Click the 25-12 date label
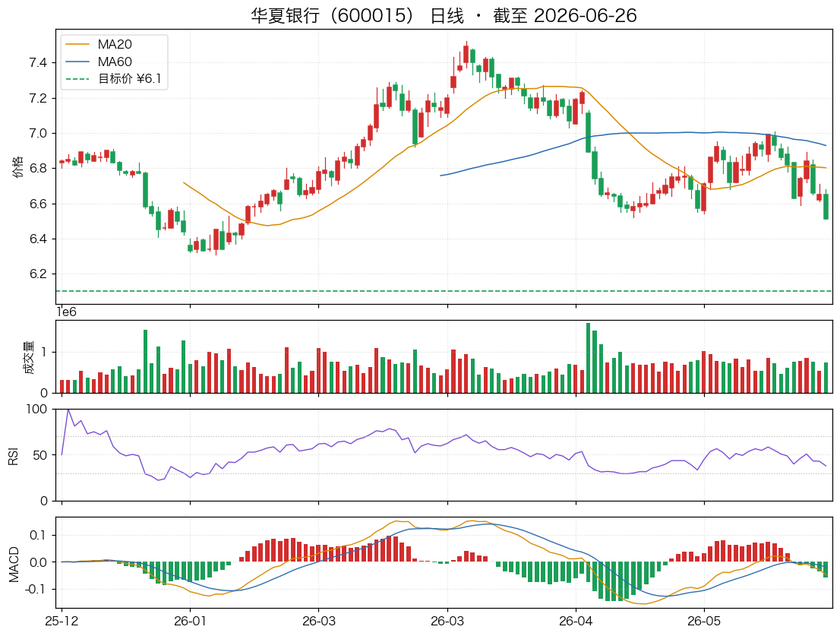Image resolution: width=840 pixels, height=636 pixels. point(62,622)
